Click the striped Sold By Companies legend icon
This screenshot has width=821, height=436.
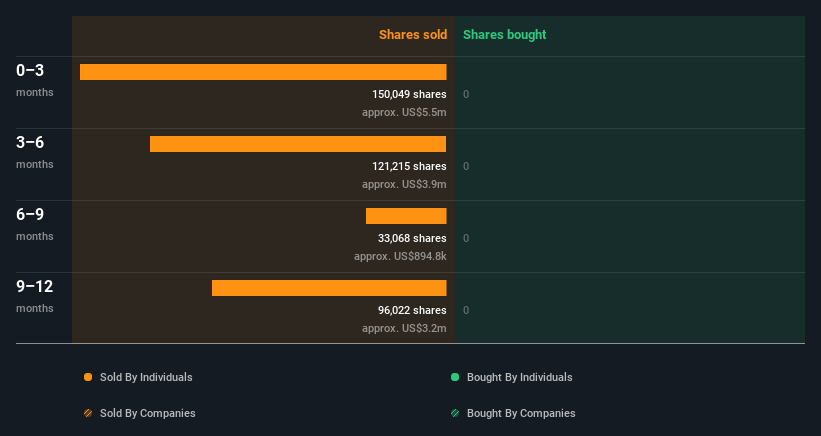coord(88,413)
